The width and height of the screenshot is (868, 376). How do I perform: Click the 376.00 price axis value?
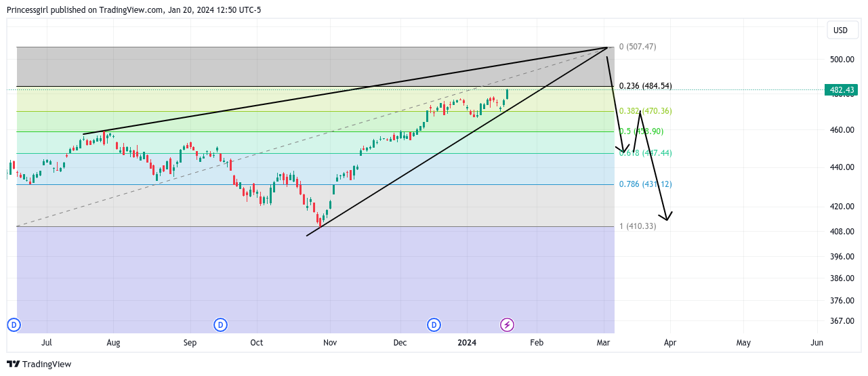tap(841, 301)
